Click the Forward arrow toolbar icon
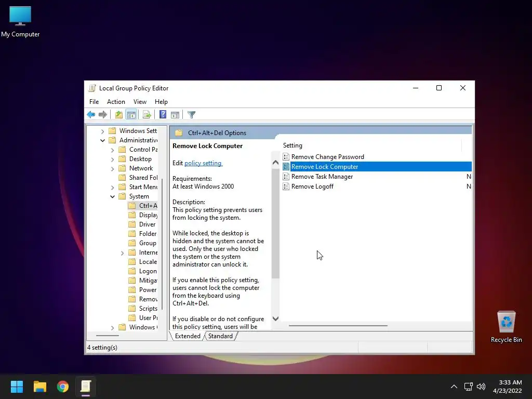532x399 pixels. click(x=102, y=115)
